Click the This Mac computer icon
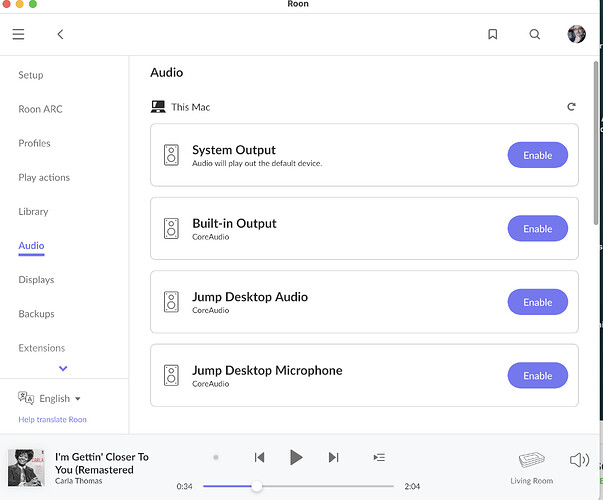The image size is (603, 500). [x=158, y=107]
